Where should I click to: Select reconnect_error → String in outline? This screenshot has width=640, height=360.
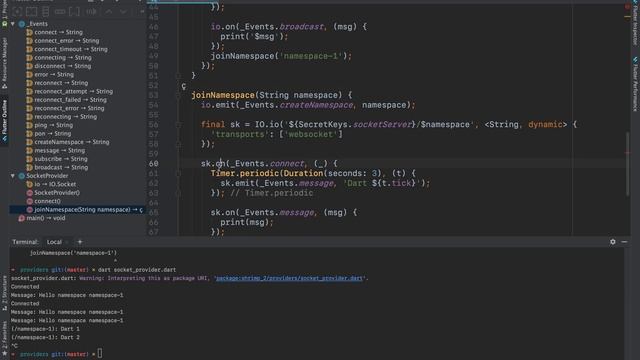[69, 109]
